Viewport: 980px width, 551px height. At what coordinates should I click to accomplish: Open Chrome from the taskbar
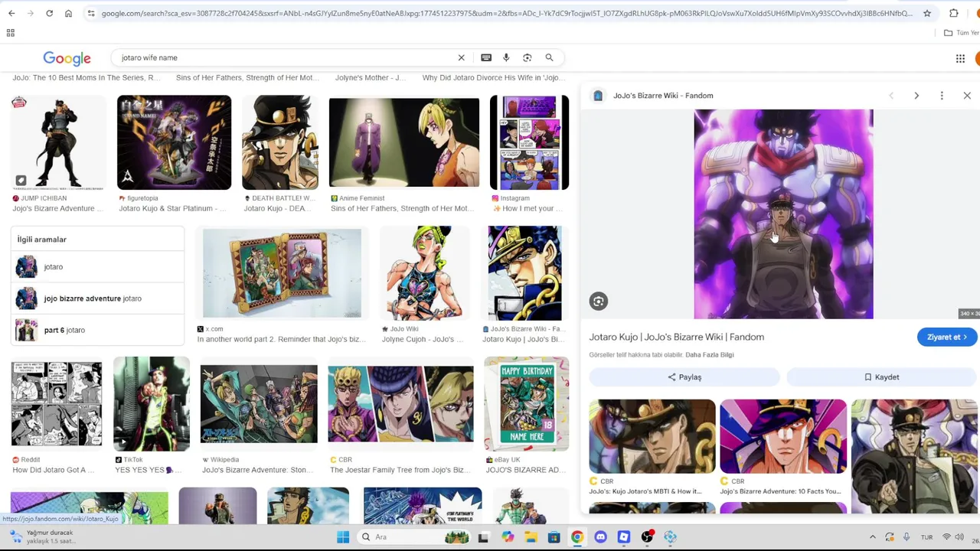(577, 537)
